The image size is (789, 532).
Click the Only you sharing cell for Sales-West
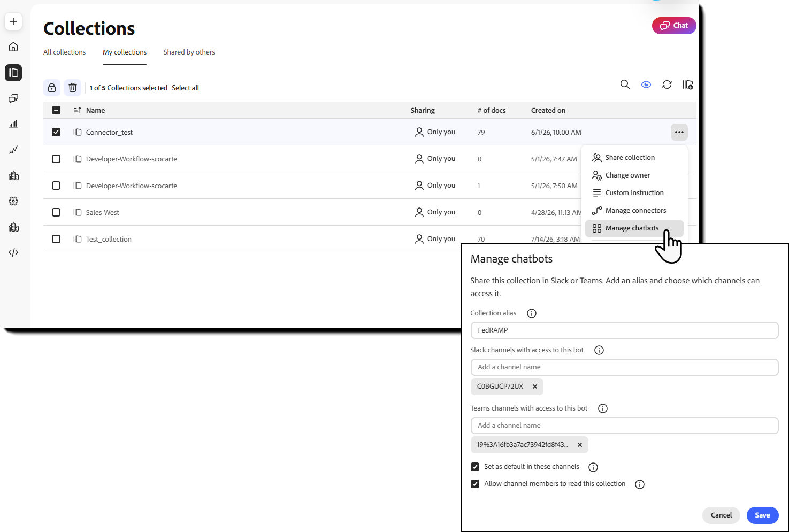pos(435,212)
